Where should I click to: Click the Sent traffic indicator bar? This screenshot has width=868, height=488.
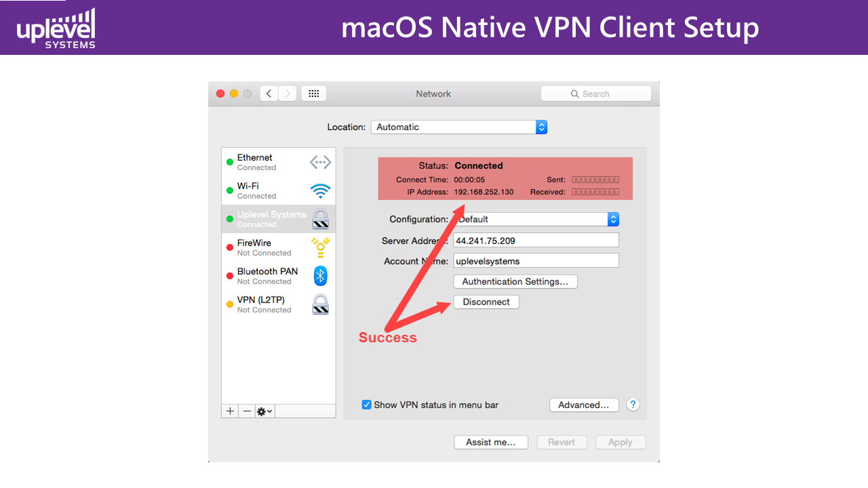(x=595, y=180)
